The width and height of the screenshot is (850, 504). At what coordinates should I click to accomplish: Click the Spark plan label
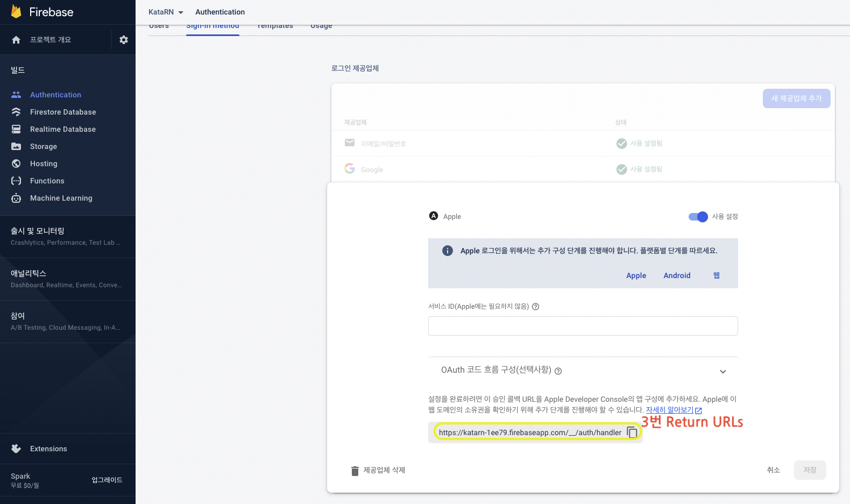tap(20, 476)
